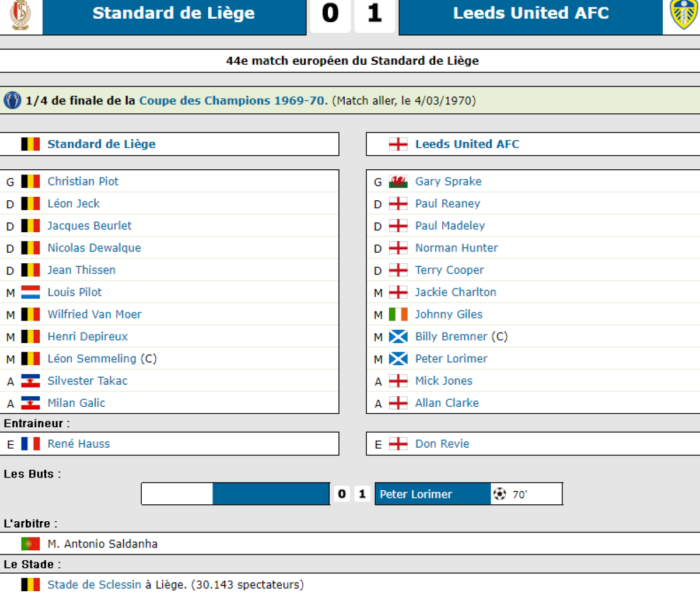Click the Leeds United club crest
This screenshot has height=593, width=700.
click(682, 14)
